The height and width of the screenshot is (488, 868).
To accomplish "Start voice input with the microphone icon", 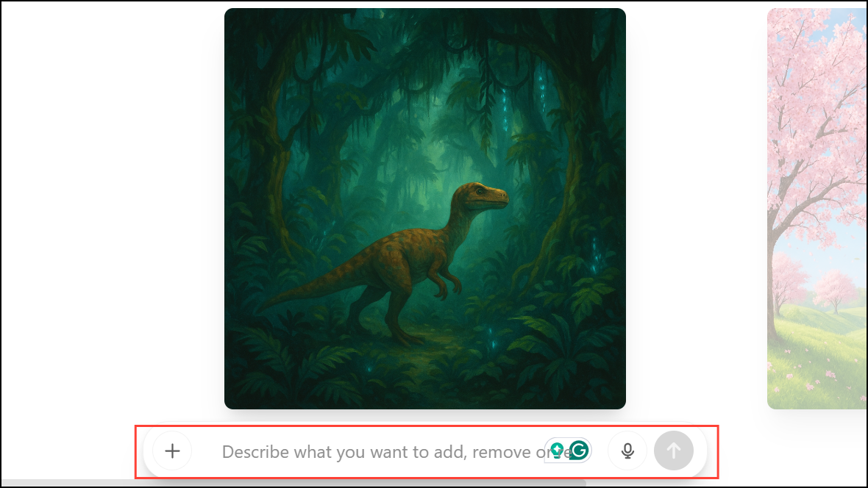I will 627,451.
